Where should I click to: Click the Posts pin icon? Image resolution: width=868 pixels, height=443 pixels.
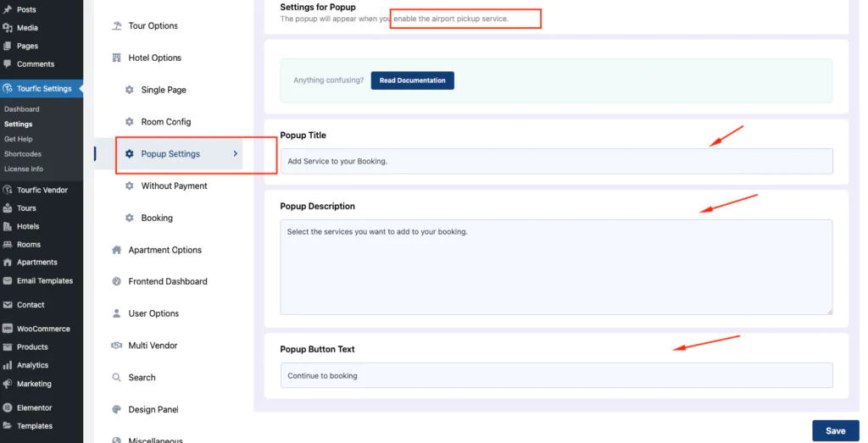(x=7, y=9)
